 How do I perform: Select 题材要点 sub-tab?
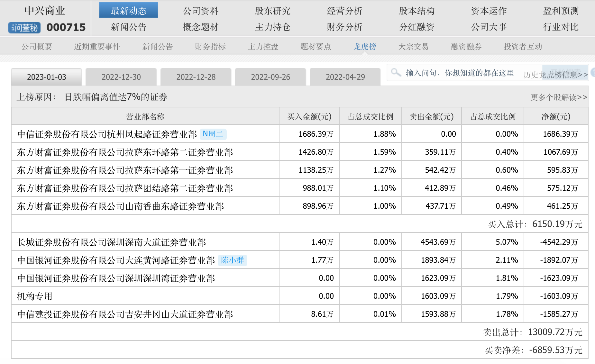[x=316, y=47]
